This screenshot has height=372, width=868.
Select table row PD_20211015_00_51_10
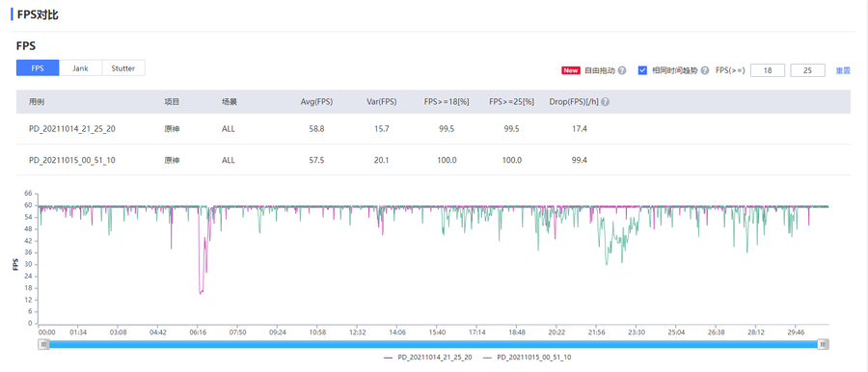pos(433,160)
